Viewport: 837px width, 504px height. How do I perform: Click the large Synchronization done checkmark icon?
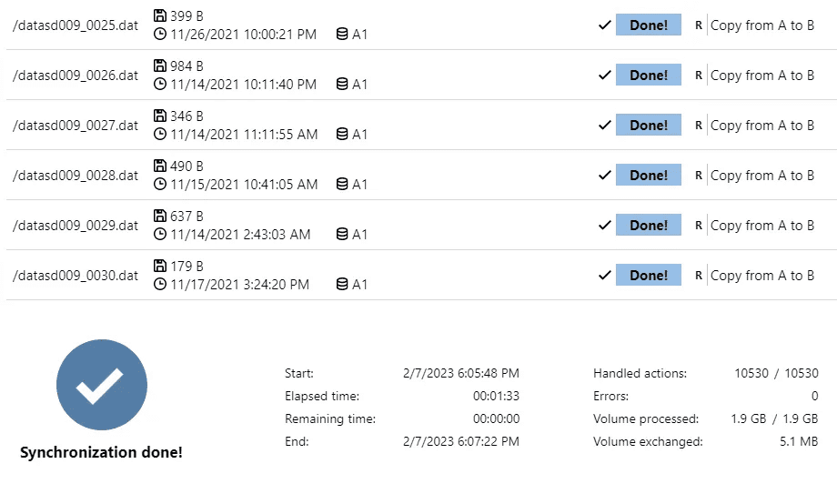pos(101,386)
